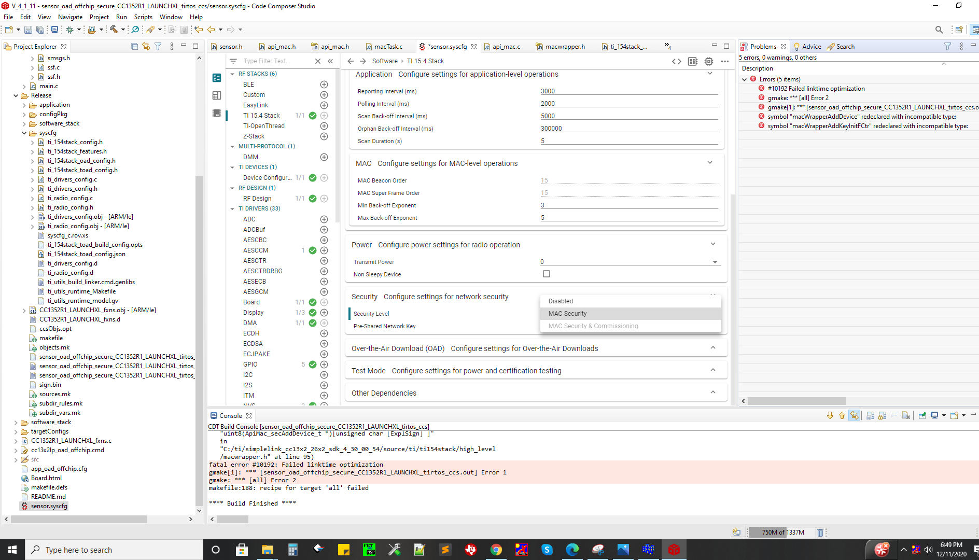Add an EasyLink module instance
This screenshot has width=979, height=560.
tap(324, 105)
